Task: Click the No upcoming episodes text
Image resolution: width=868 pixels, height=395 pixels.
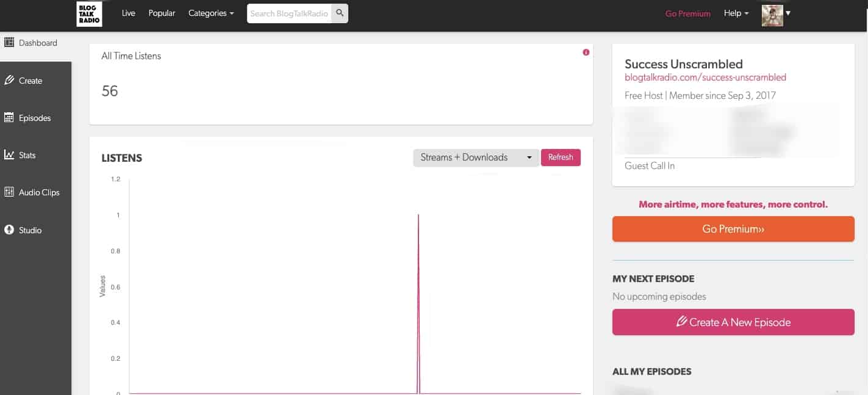Action: pyautogui.click(x=659, y=297)
